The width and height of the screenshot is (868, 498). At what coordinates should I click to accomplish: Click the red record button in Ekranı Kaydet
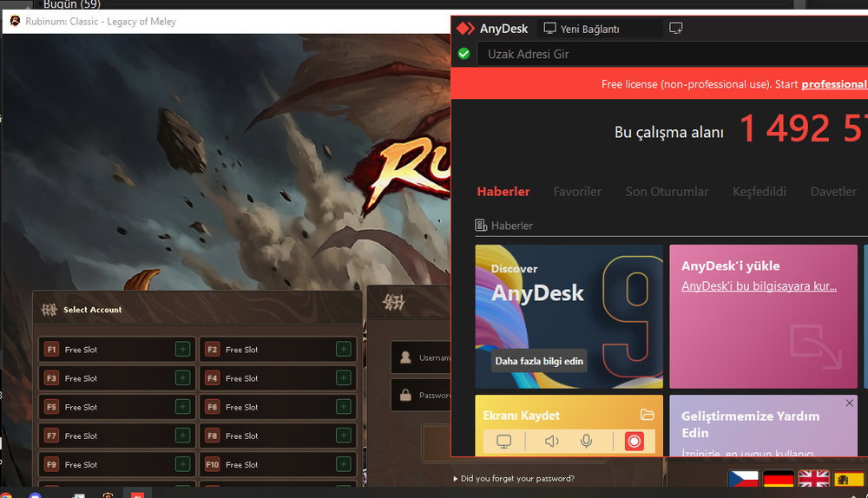coord(635,442)
